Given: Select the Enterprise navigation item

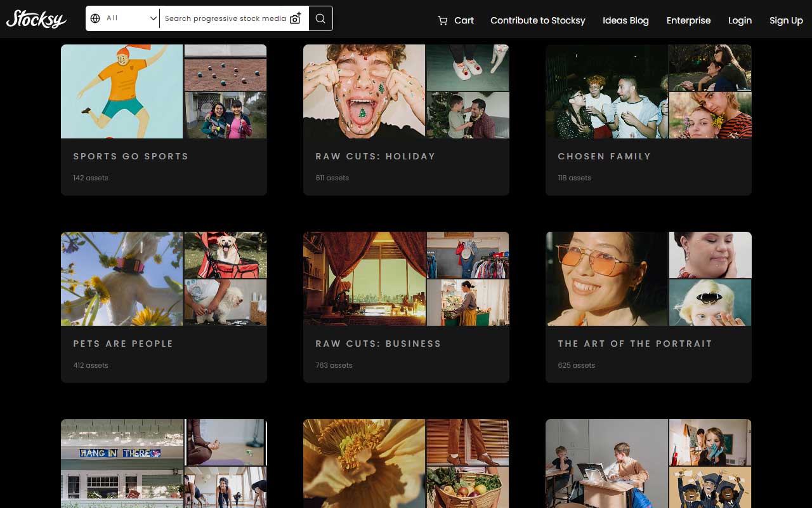Looking at the screenshot, I should coord(688,20).
